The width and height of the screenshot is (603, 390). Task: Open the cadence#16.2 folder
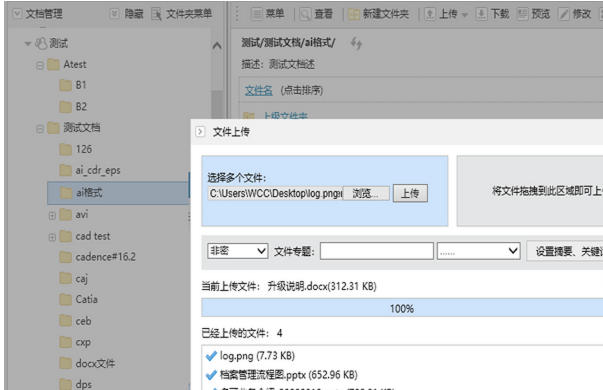pyautogui.click(x=98, y=257)
